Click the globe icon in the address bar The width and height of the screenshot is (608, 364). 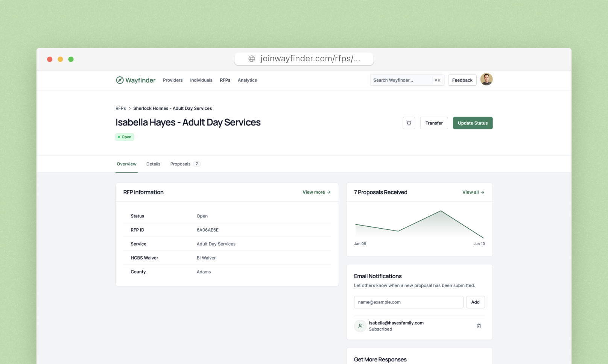click(x=251, y=58)
